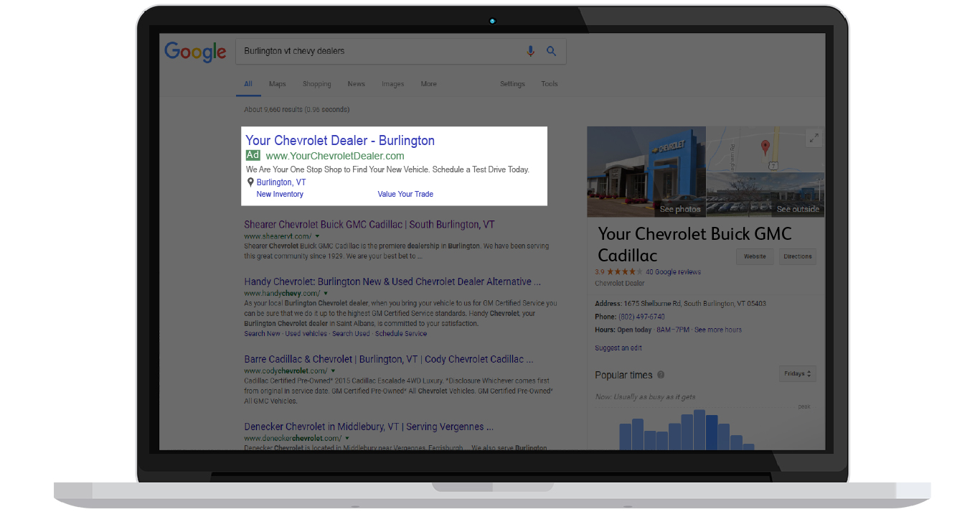Click the star rating in the panel
This screenshot has height=512, width=980.
click(x=624, y=272)
